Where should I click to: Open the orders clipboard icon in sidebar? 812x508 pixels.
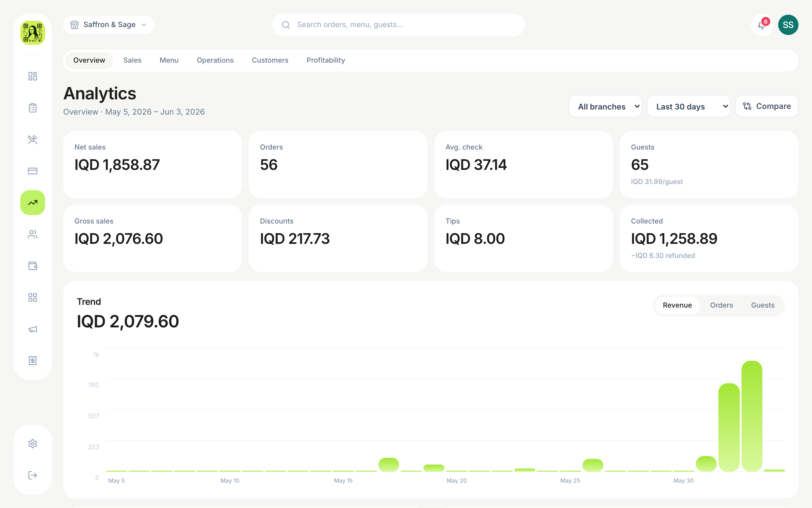coord(32,108)
